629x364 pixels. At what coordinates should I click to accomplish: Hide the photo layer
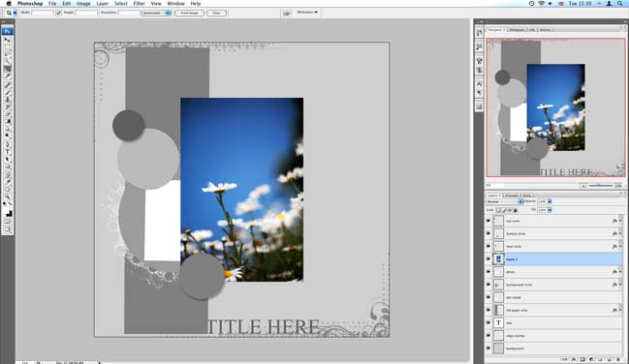tap(488, 272)
